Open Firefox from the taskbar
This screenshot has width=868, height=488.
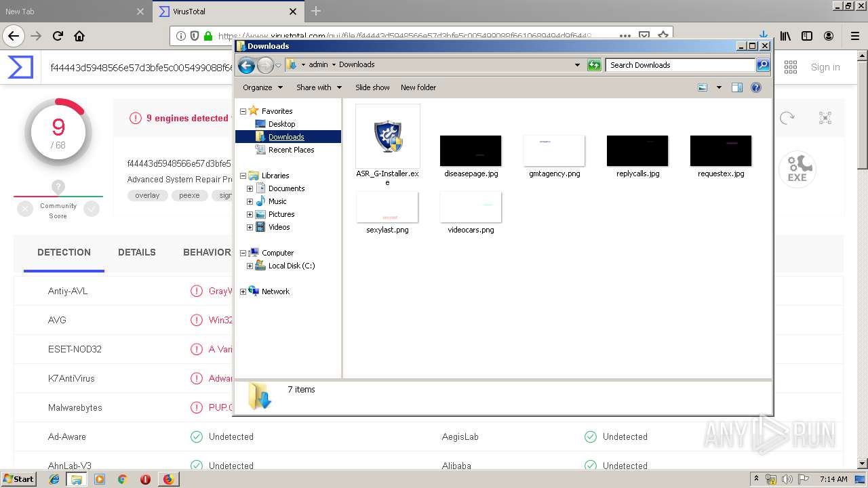click(168, 479)
